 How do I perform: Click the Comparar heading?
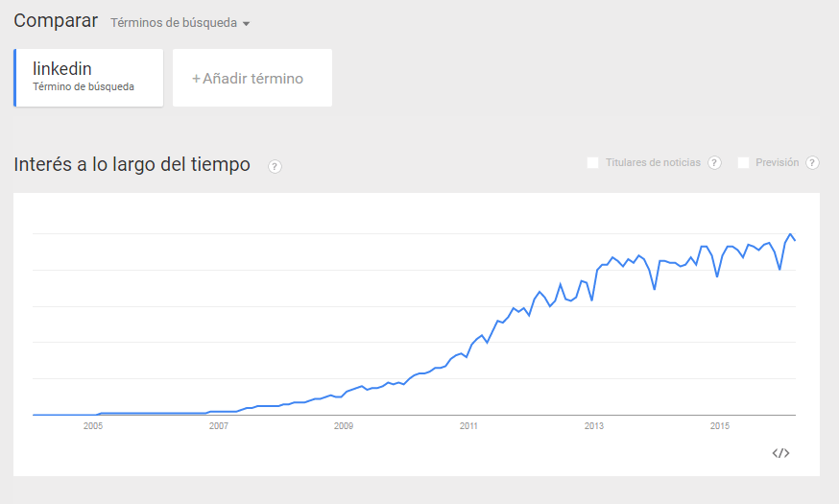click(x=56, y=20)
